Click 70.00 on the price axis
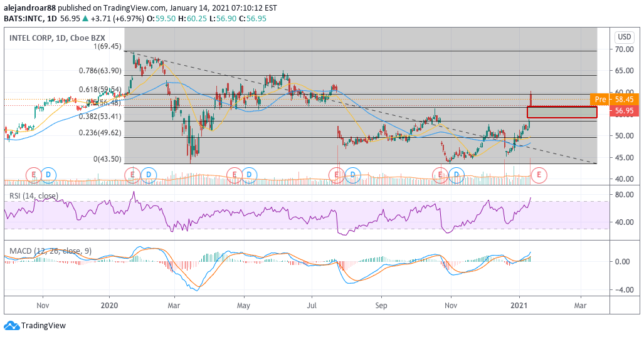644x337 pixels. coord(625,49)
